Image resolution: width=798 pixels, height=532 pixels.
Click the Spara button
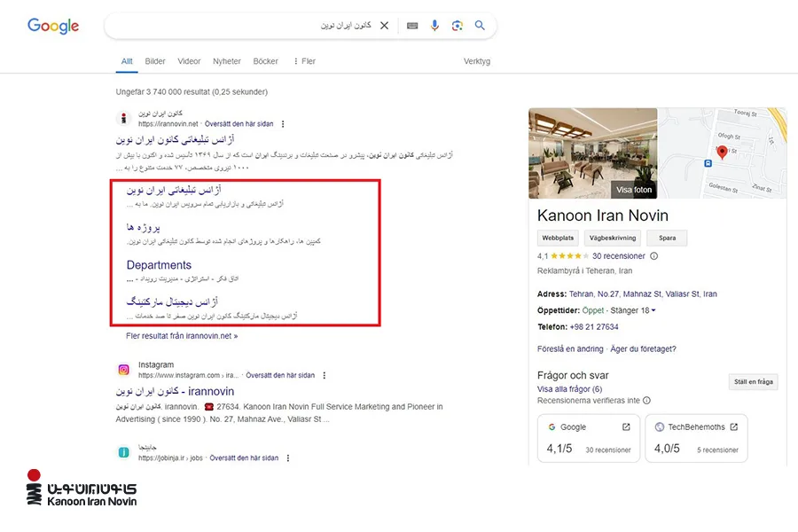point(667,238)
